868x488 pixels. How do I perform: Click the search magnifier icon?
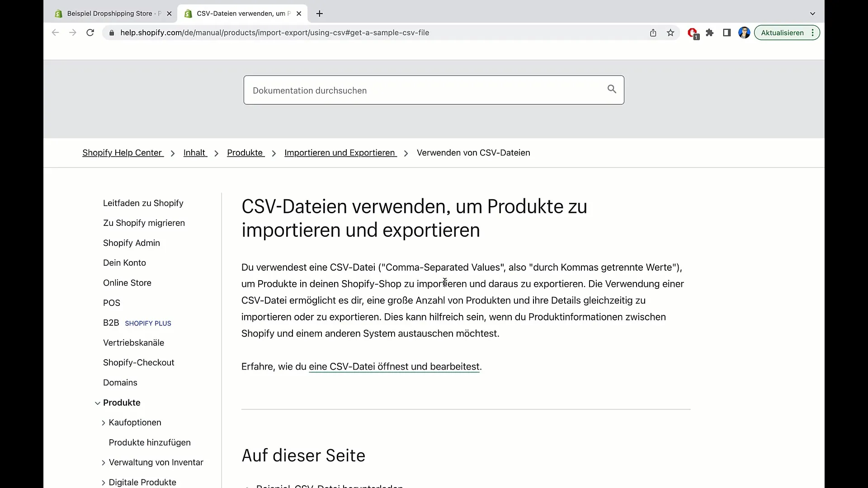[x=612, y=89]
